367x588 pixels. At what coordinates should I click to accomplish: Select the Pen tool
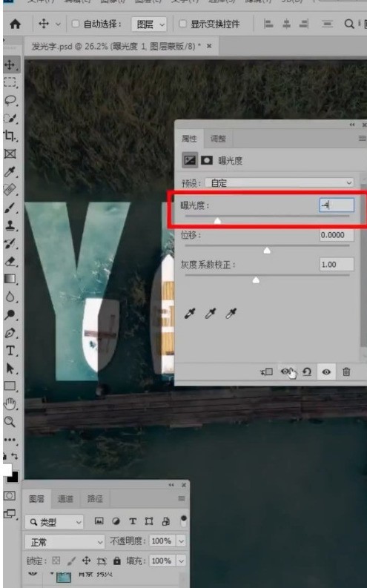(10, 333)
